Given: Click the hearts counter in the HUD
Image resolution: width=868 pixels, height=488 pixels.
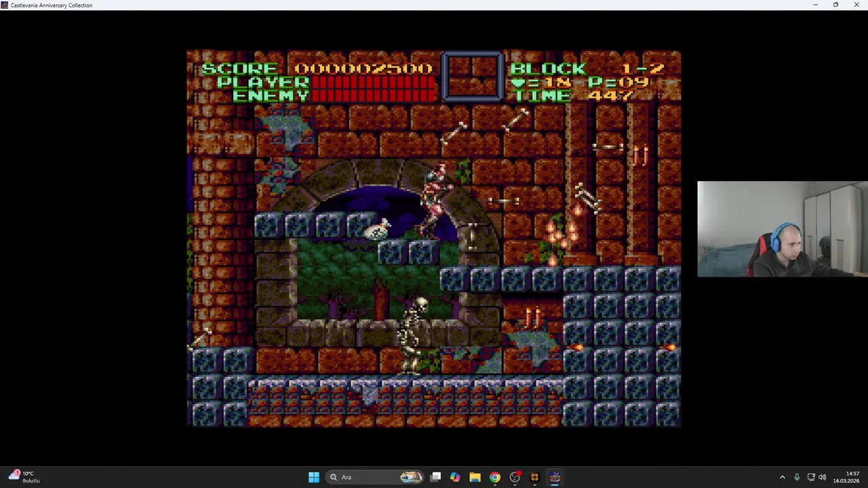Looking at the screenshot, I should point(542,82).
